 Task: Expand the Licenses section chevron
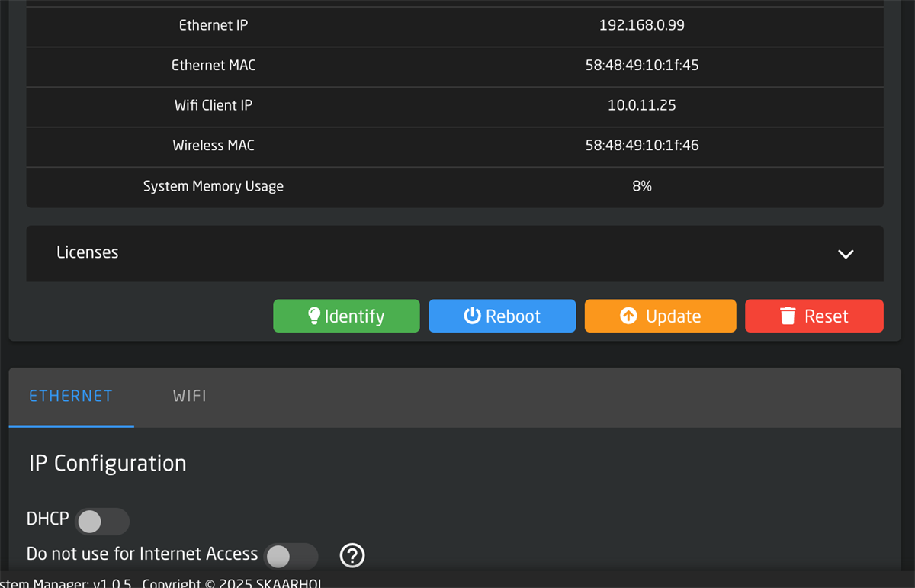coord(845,253)
